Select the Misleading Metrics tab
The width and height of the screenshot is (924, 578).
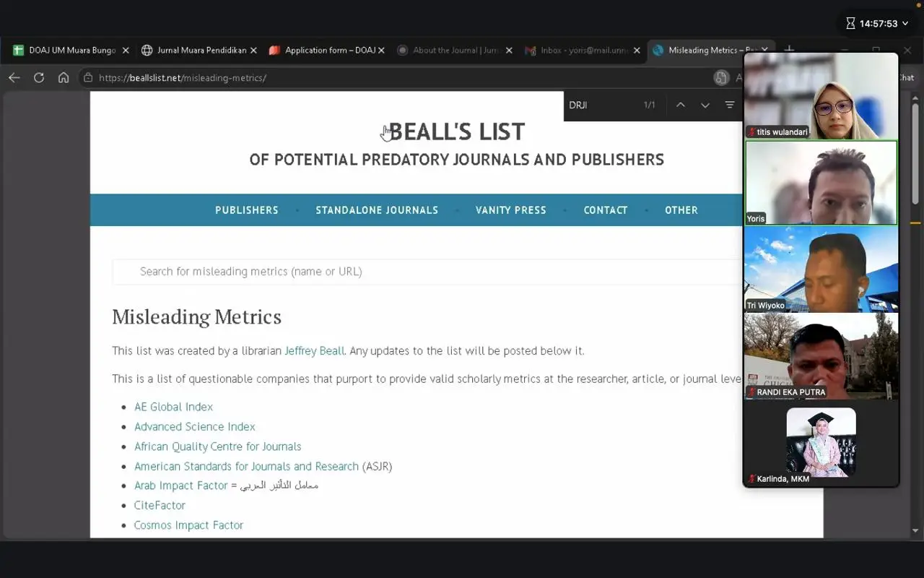pos(710,51)
